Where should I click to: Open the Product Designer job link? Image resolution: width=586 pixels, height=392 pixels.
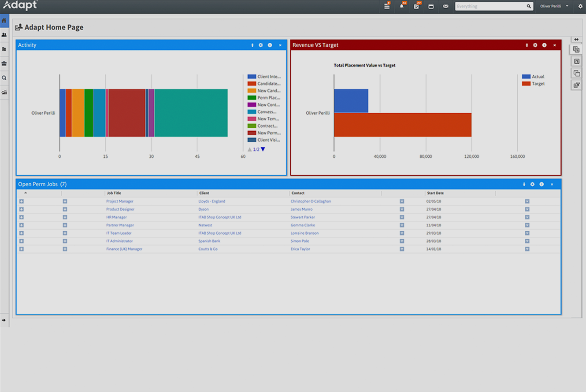120,209
